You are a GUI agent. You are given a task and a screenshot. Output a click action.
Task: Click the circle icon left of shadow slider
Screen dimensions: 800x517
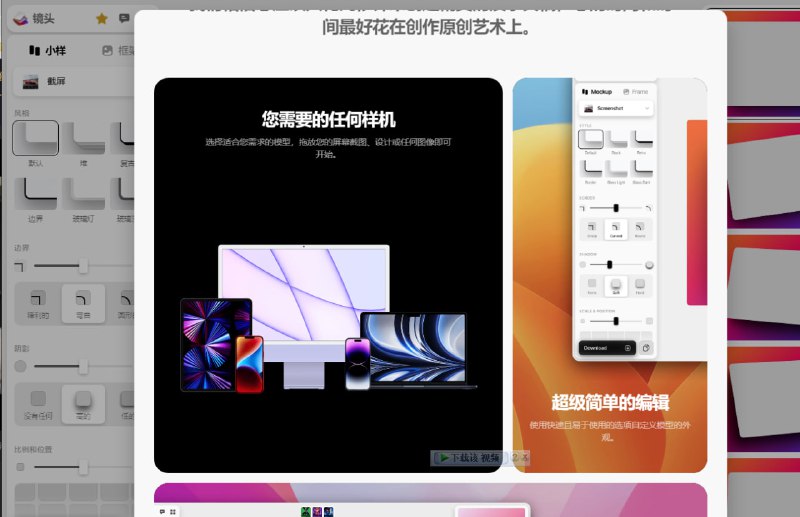point(20,366)
